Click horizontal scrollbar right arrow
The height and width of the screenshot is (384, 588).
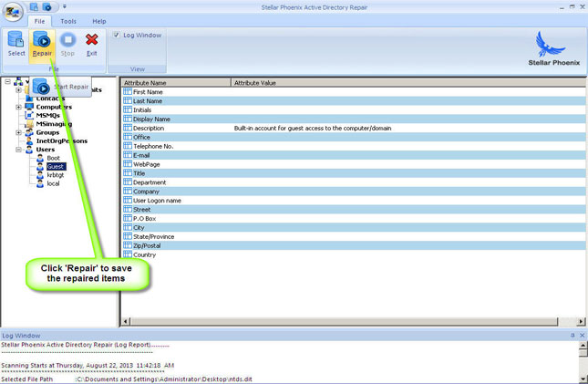(x=581, y=321)
